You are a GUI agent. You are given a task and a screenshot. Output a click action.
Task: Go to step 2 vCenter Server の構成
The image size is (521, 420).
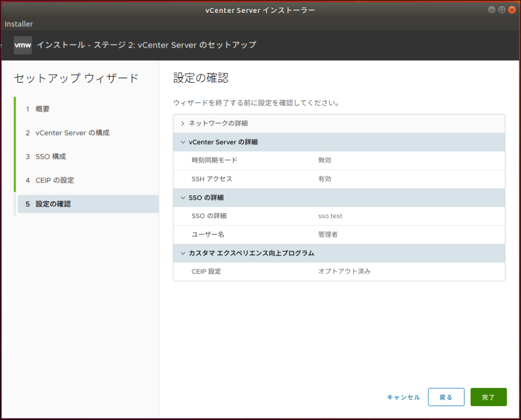tap(67, 133)
